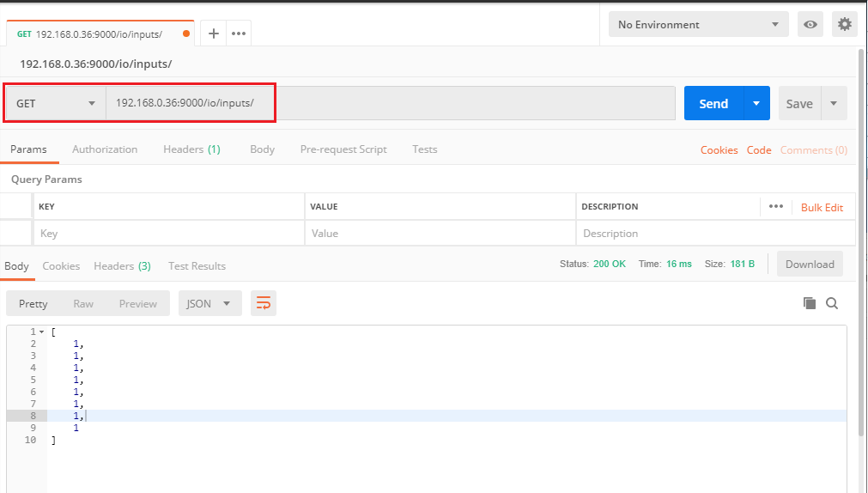Open the response Cookies tab

[x=61, y=266]
